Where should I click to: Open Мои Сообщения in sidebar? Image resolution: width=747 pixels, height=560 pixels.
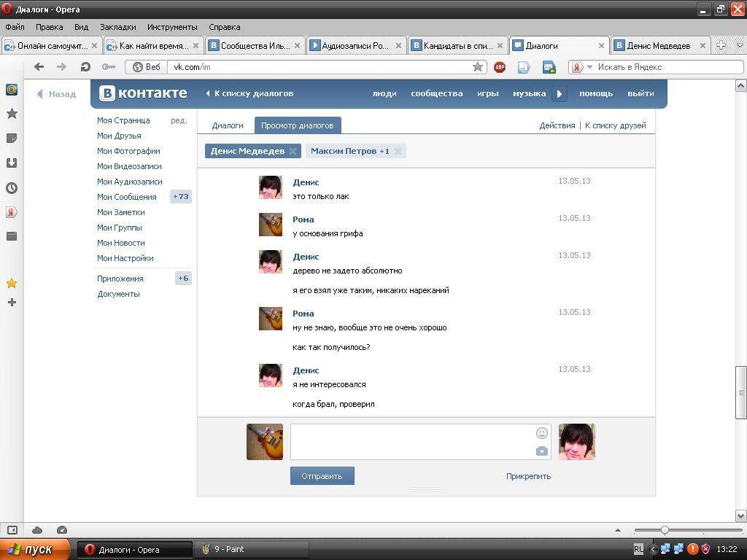click(x=127, y=197)
